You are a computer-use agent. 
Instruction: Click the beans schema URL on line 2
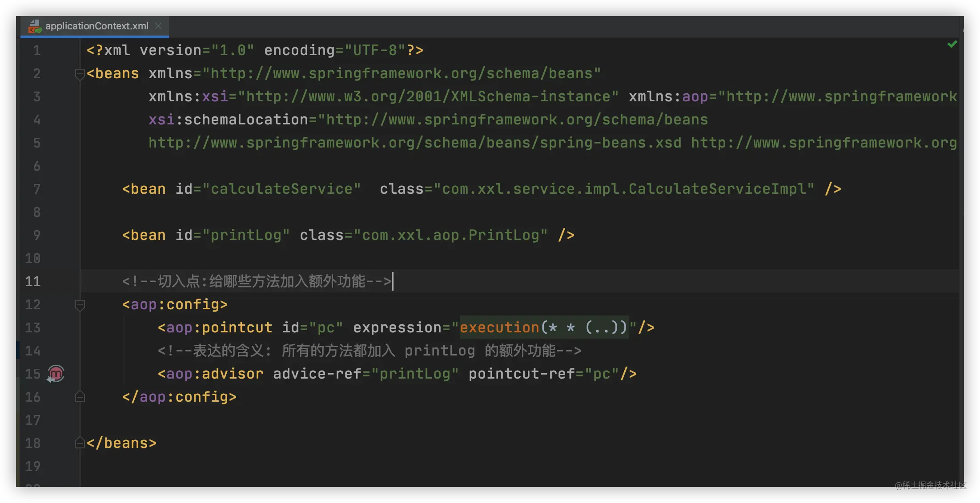[401, 74]
